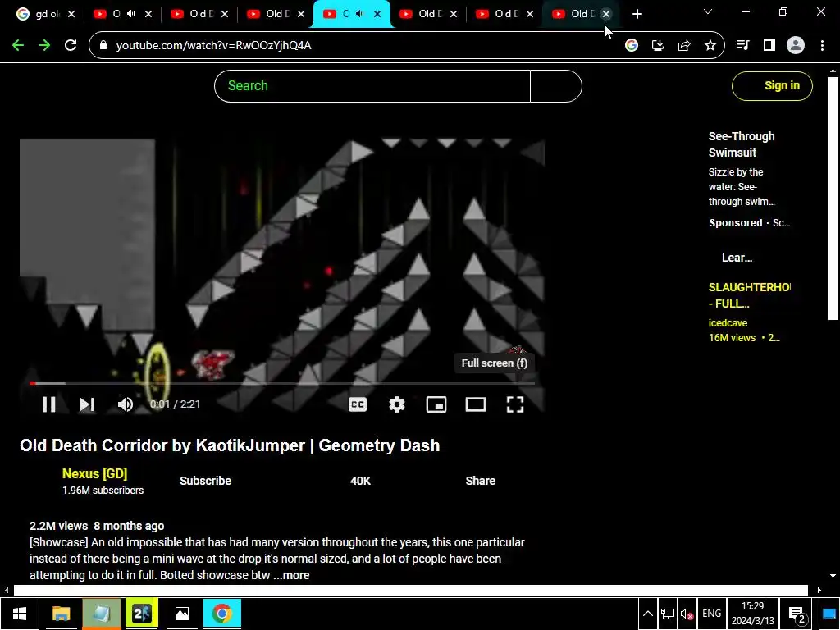
Task: Click the Sign in button
Action: [772, 85]
